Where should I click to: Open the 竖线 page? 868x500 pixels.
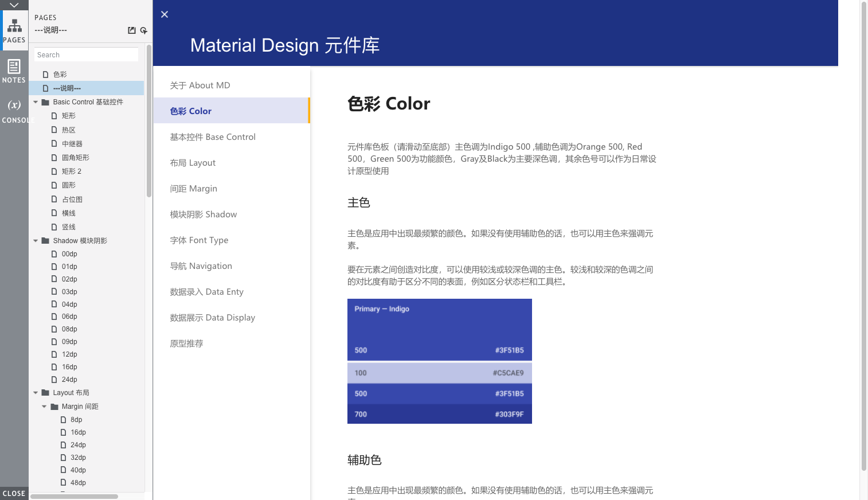tap(68, 227)
